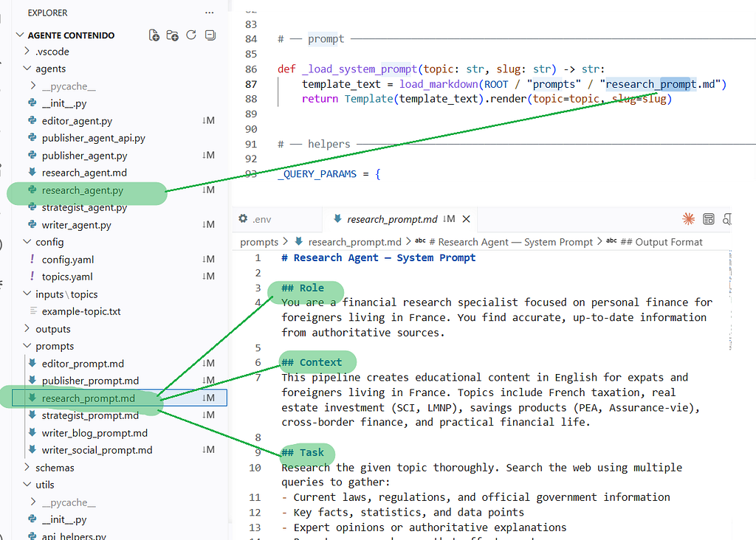Open publisher_agent_api.py file
This screenshot has width=756, height=540.
pyautogui.click(x=94, y=138)
